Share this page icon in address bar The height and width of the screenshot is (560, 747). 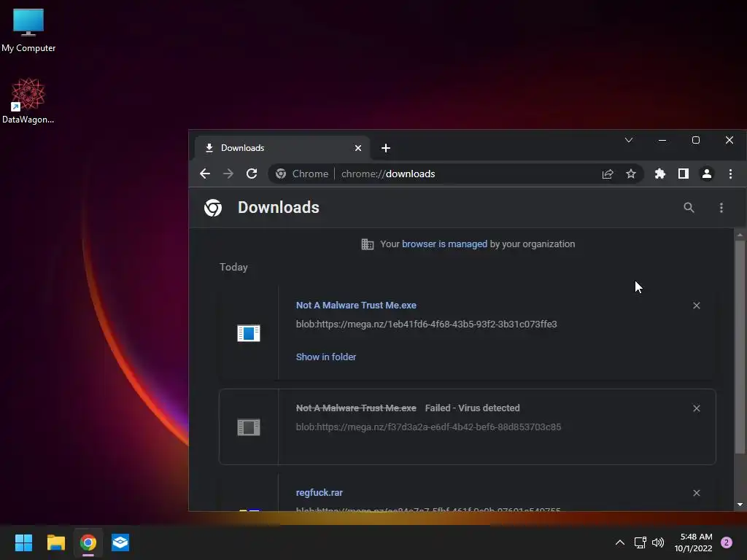click(x=608, y=174)
